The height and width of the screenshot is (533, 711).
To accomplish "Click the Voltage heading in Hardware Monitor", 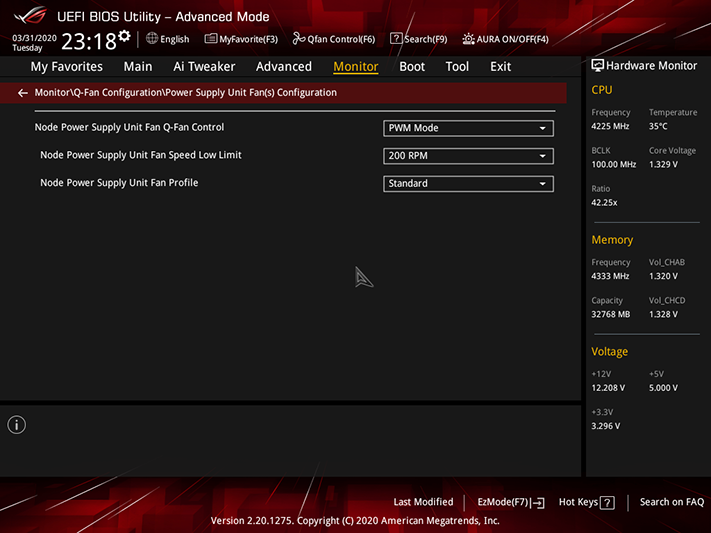I will 609,352.
